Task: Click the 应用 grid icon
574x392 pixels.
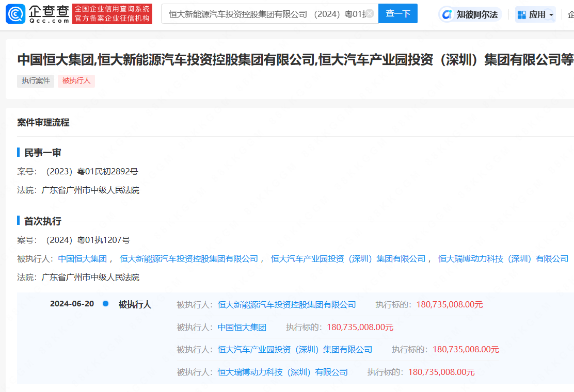Action: pos(522,14)
